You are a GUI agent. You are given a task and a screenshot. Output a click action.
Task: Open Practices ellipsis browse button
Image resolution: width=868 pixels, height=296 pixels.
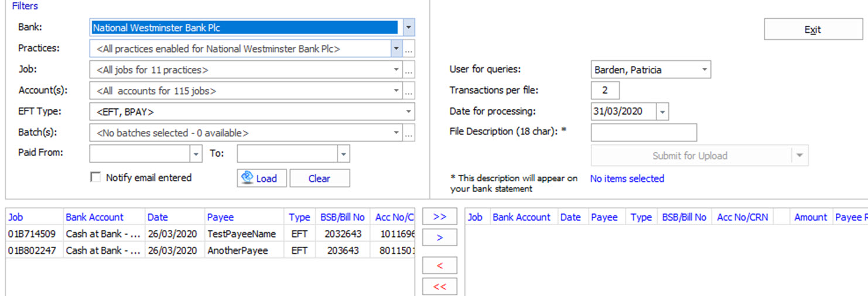(x=409, y=49)
